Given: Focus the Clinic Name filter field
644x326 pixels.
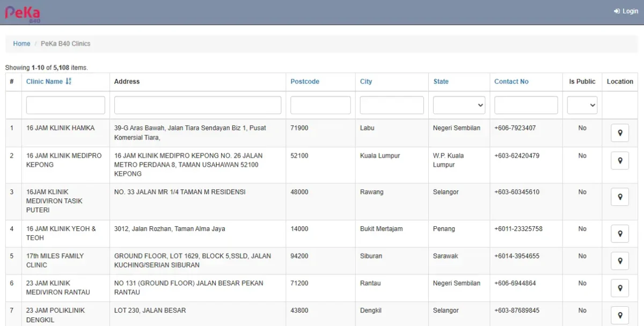Looking at the screenshot, I should point(65,105).
